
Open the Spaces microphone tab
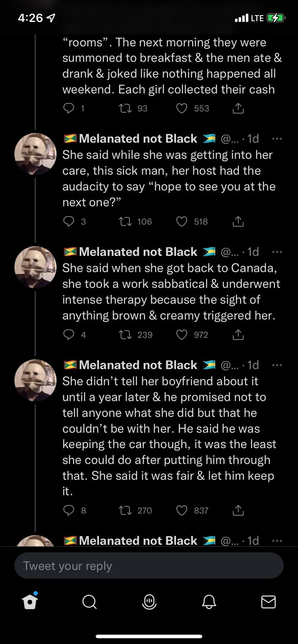(x=149, y=601)
